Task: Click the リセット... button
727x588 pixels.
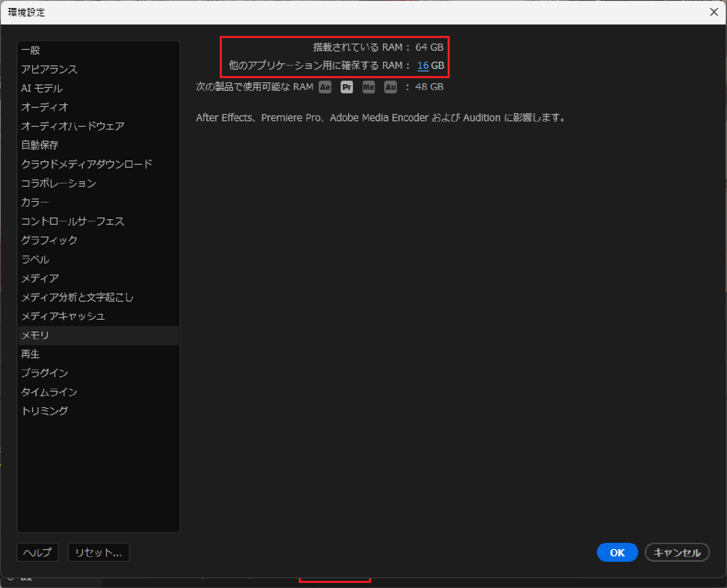Action: [x=98, y=553]
